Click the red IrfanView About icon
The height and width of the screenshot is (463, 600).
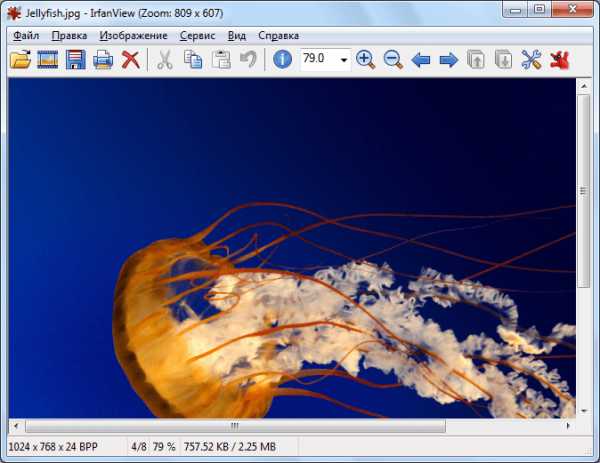pos(559,60)
